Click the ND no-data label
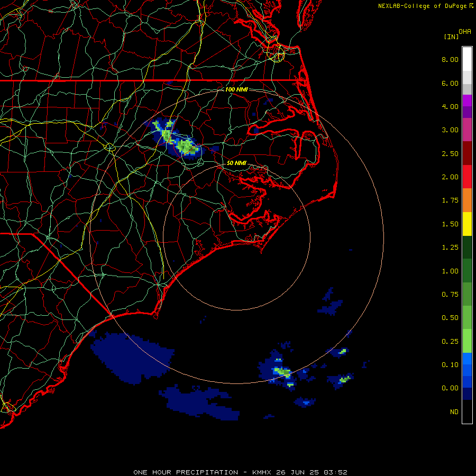 454,412
